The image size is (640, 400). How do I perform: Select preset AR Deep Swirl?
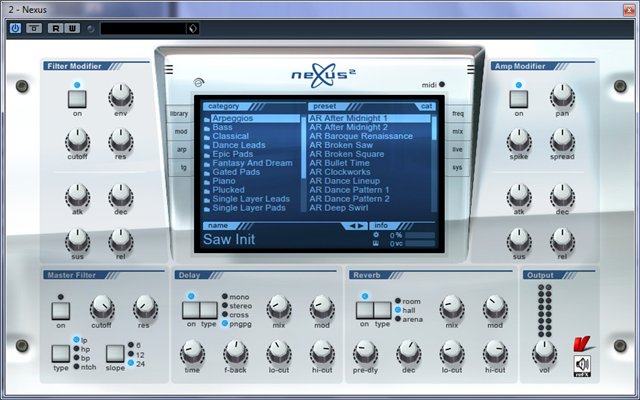pyautogui.click(x=369, y=208)
